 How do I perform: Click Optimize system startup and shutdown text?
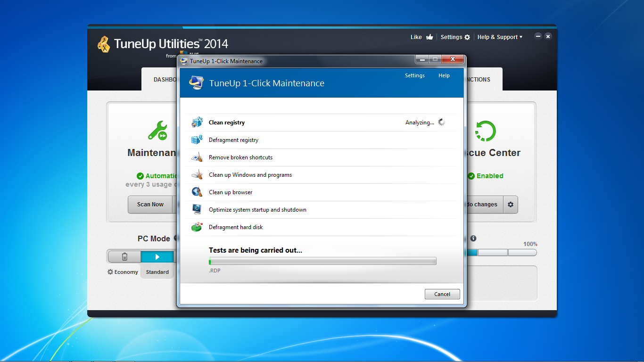(x=257, y=210)
